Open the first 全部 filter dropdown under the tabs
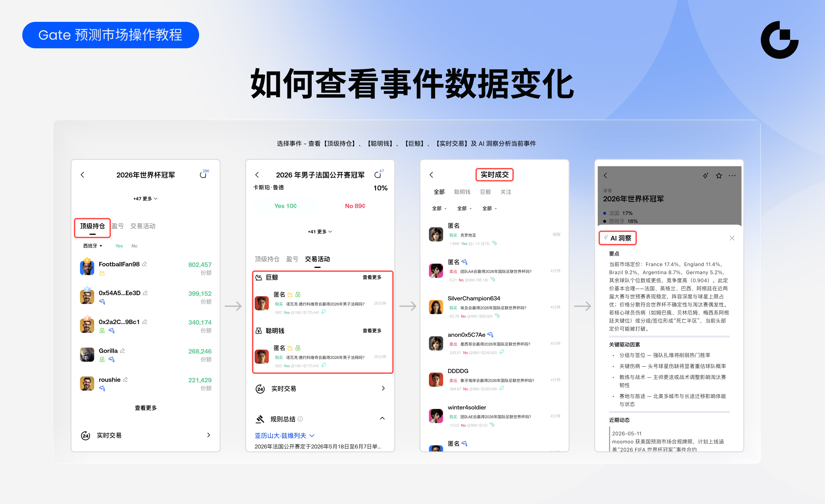Viewport: 825px width, 504px height. coord(439,208)
